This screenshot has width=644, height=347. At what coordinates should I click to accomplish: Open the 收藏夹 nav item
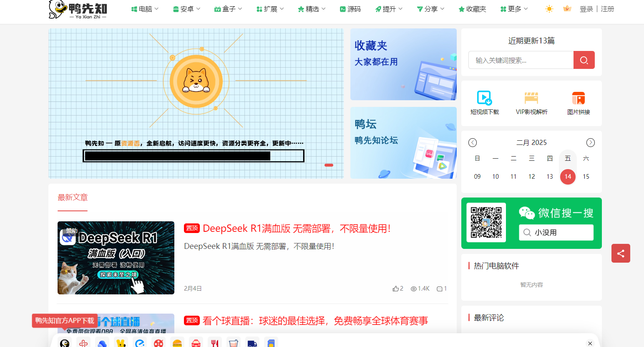point(472,9)
